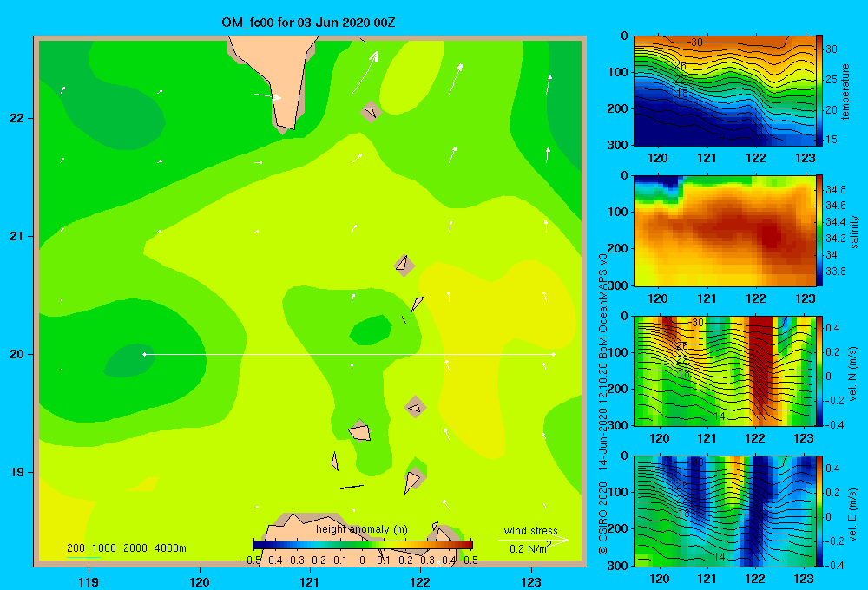Screen dimensions: 868x590
Task: Open the temperature depth section panel
Action: [x=725, y=91]
